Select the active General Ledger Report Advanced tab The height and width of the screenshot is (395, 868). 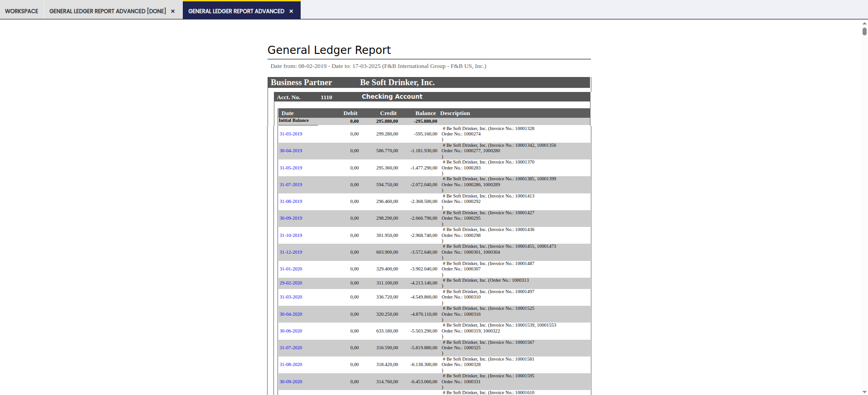[x=236, y=11]
